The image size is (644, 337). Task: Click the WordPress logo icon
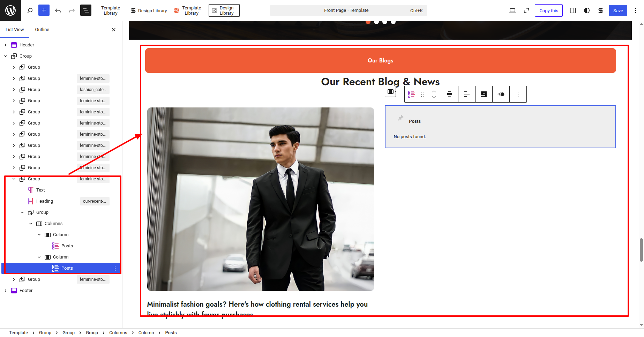(10, 10)
